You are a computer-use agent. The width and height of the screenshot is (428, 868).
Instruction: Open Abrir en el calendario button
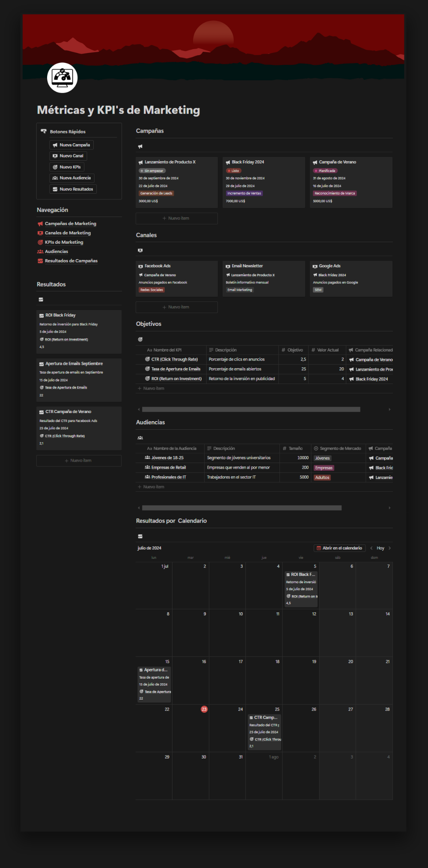coord(339,548)
